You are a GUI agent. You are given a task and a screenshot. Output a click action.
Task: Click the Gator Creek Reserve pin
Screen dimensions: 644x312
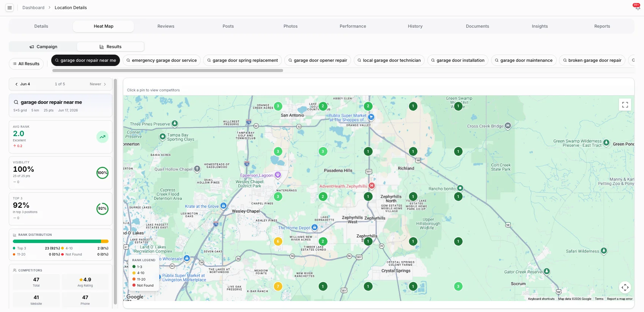tap(546, 271)
